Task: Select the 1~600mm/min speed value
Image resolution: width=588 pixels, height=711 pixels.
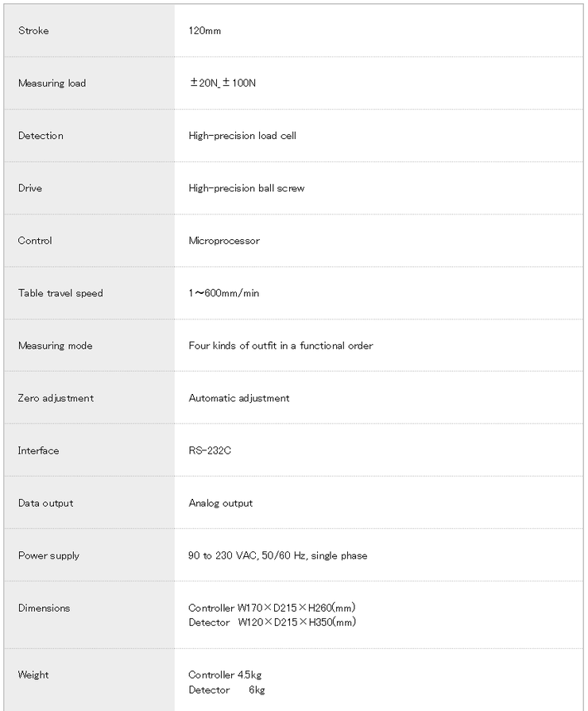Action: point(224,293)
